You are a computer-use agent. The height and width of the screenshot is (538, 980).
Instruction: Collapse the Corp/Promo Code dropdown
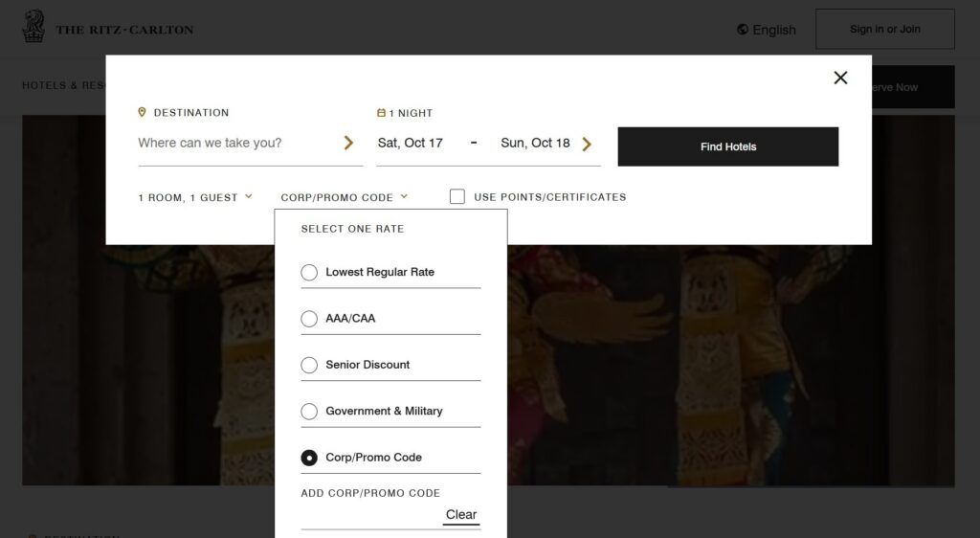point(345,197)
